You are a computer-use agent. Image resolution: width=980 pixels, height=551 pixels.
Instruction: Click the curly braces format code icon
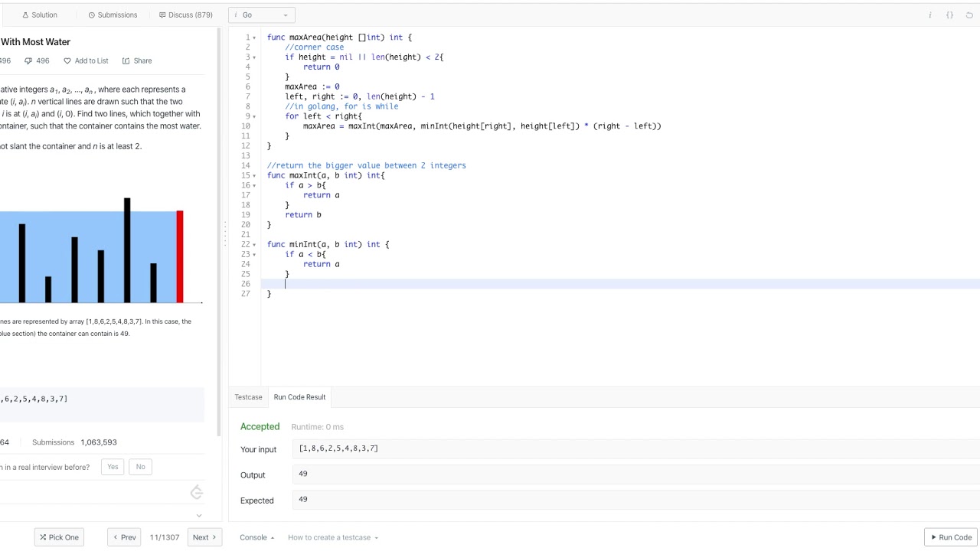click(x=950, y=15)
